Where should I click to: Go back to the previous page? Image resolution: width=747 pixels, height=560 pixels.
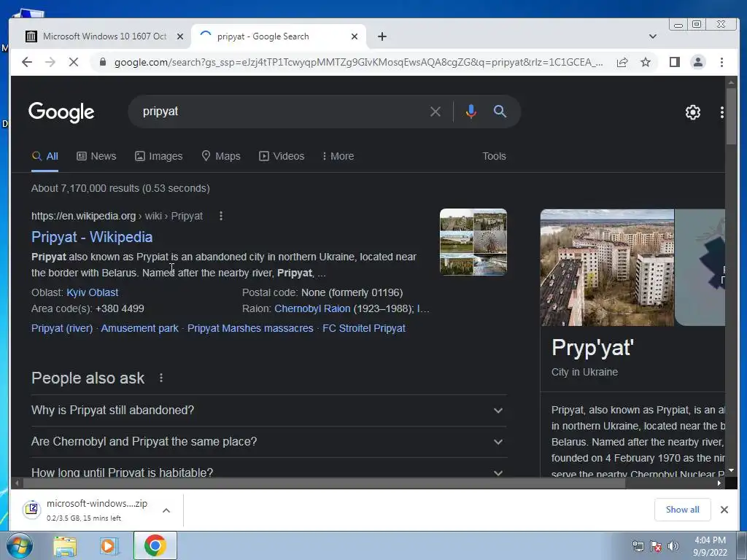[27, 62]
